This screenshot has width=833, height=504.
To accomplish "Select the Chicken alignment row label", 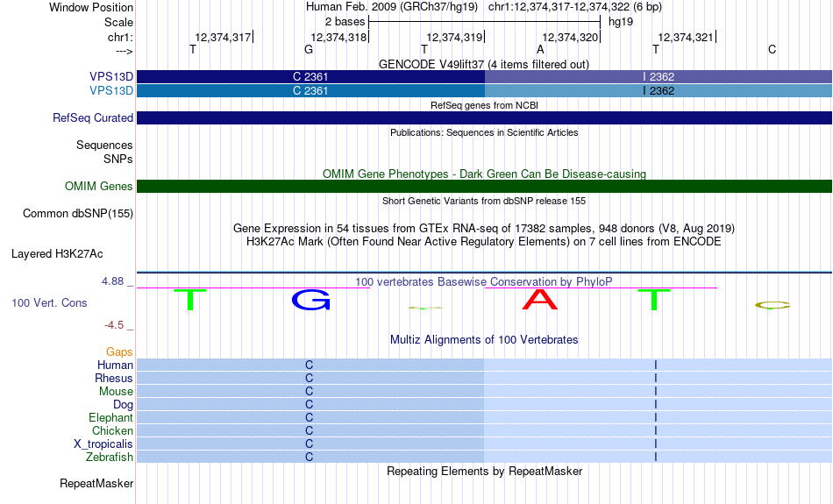I will tap(112, 430).
